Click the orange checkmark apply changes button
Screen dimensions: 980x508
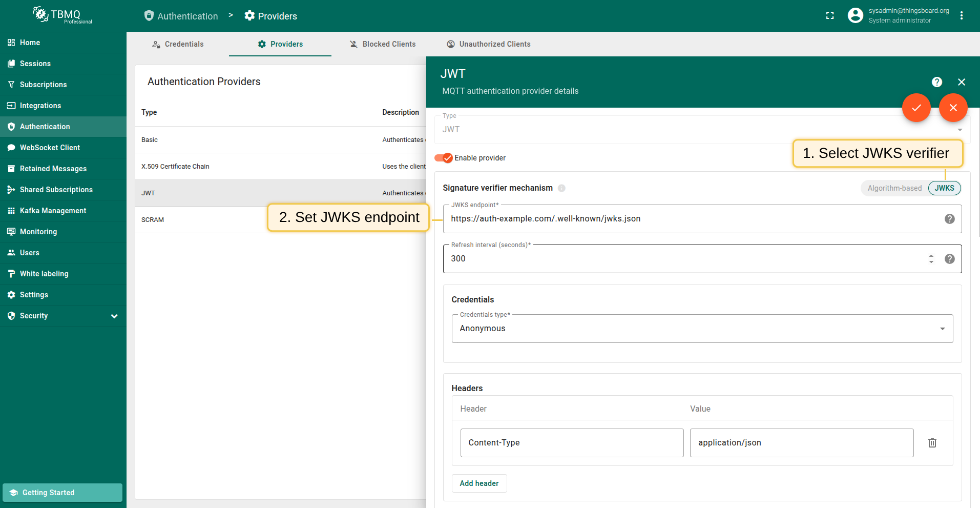(916, 108)
